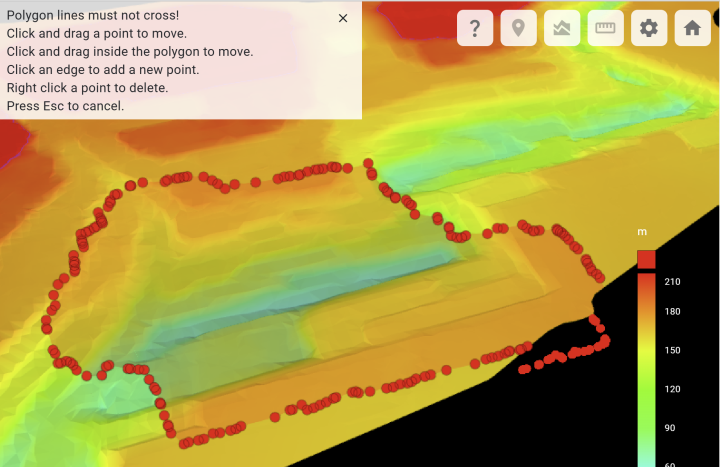Click the 150 label on elevation legend
This screenshot has height=467, width=720.
click(x=672, y=350)
